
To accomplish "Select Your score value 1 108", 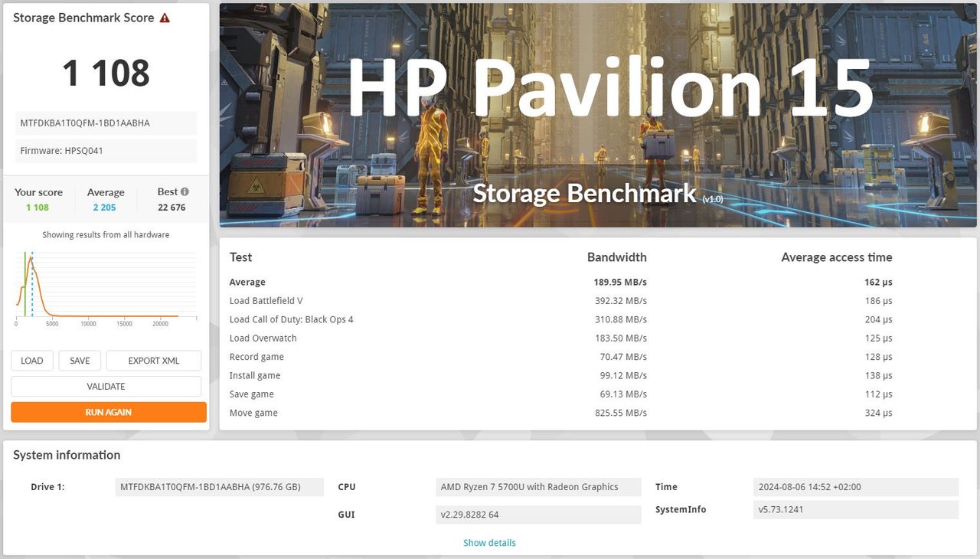I will [38, 208].
